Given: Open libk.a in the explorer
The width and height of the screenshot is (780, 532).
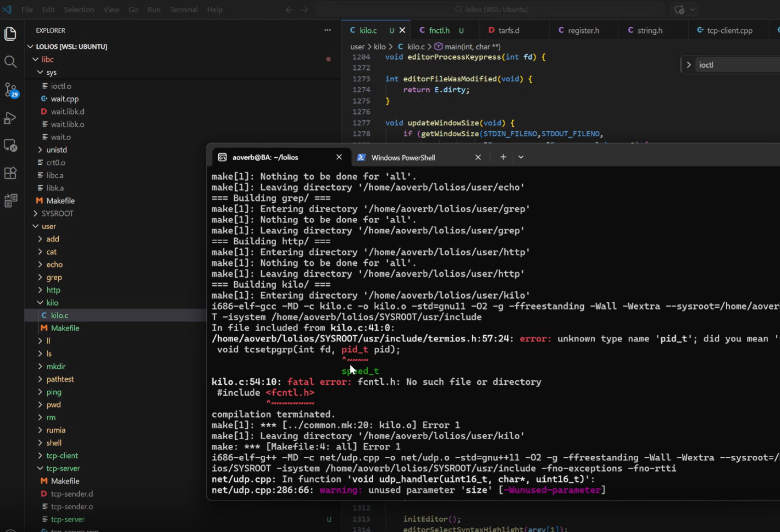Looking at the screenshot, I should point(55,188).
